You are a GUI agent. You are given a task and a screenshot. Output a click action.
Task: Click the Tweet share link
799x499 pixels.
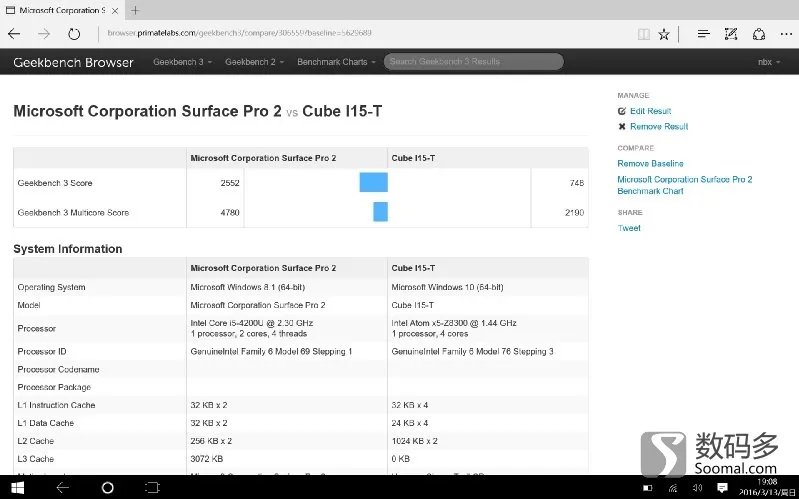point(629,228)
